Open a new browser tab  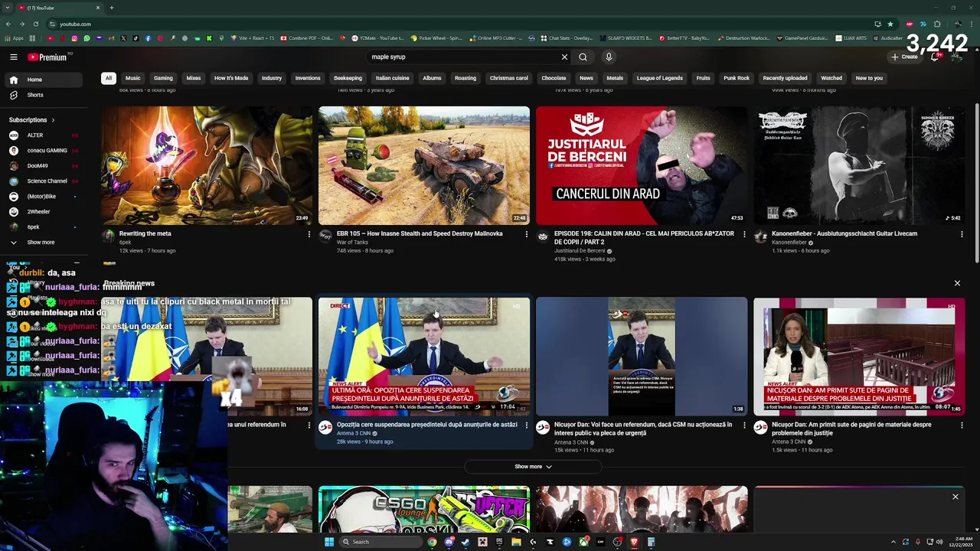(111, 8)
